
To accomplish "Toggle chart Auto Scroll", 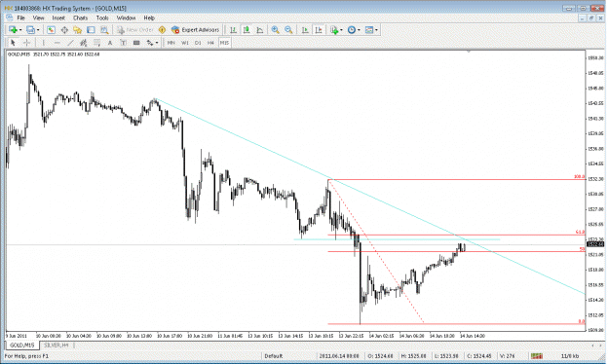I will pos(305,30).
